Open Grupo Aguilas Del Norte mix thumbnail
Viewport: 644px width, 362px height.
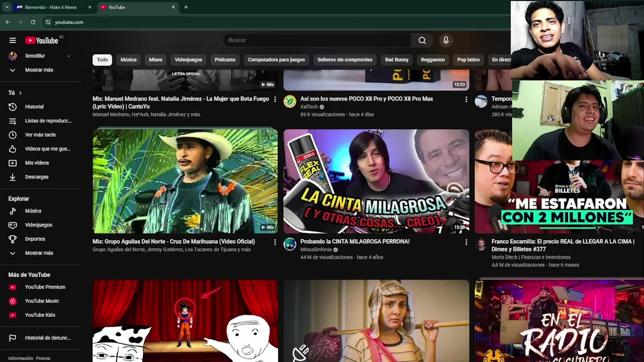(185, 181)
